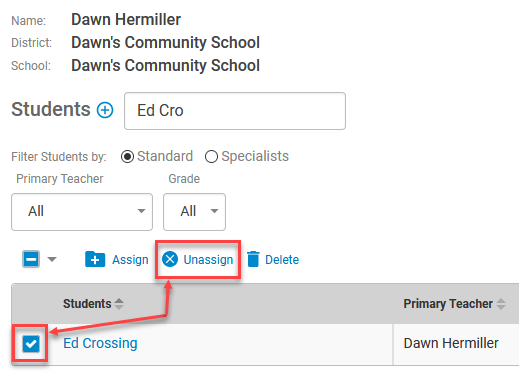Select the Specialists radio button
Image resolution: width=519 pixels, height=372 pixels.
click(x=211, y=156)
